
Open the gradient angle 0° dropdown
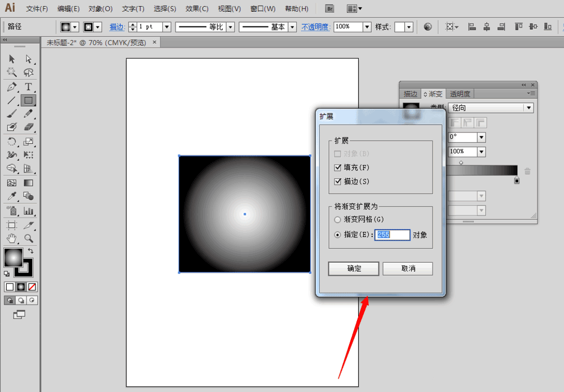point(482,138)
